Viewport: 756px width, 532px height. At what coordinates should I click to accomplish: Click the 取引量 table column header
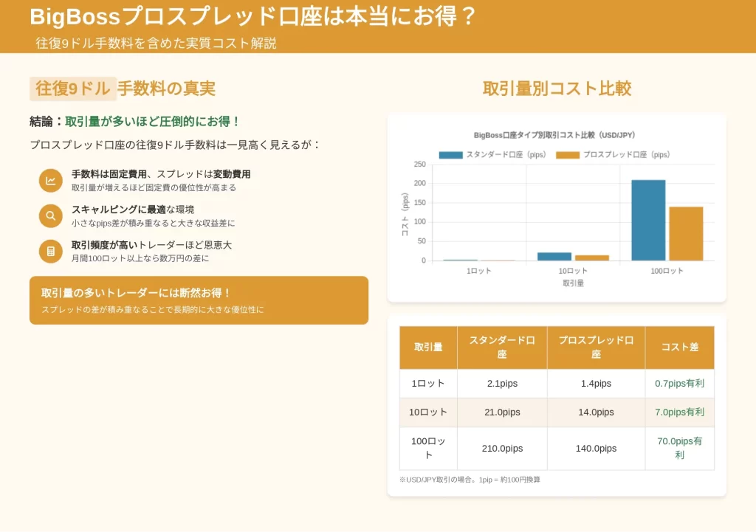(x=428, y=348)
